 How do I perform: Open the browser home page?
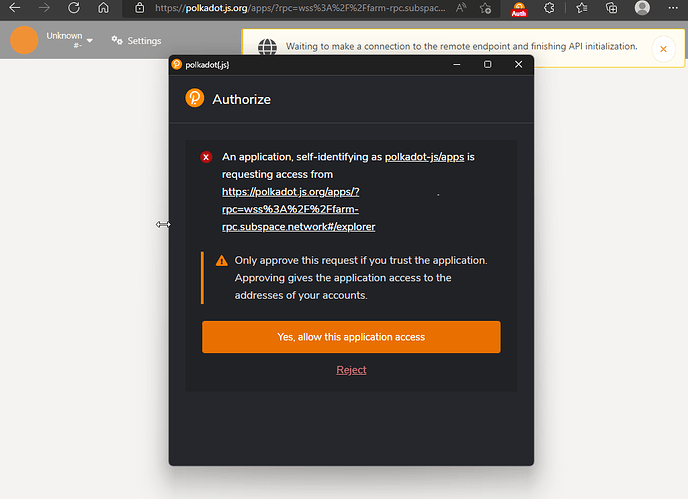pos(104,7)
